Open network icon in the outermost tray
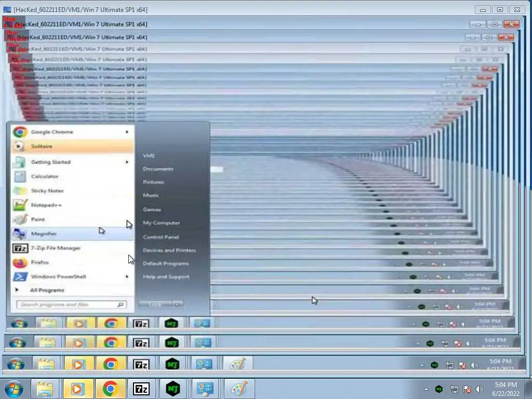This screenshot has width=532, height=399. pos(454,389)
